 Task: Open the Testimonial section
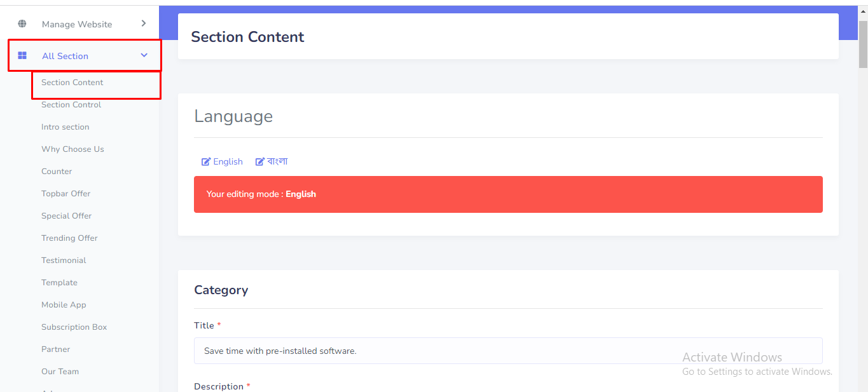point(64,260)
